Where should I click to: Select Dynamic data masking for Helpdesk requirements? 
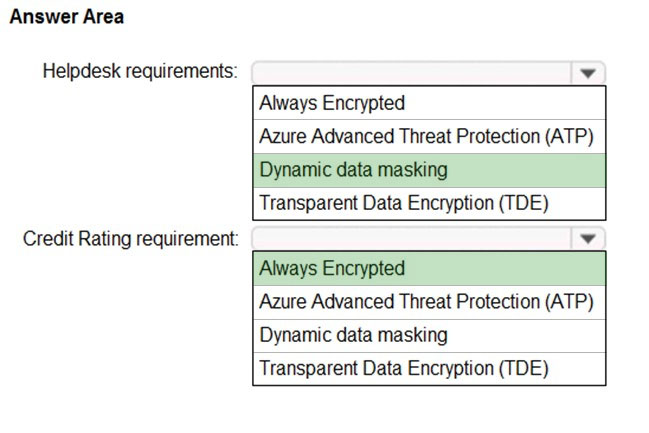tap(429, 171)
